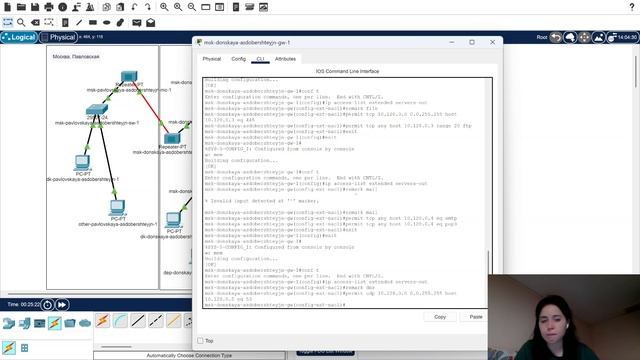
Task: Click the PC labeled dk-pavlovskaya-asdobershteyn-1
Action: click(x=82, y=162)
